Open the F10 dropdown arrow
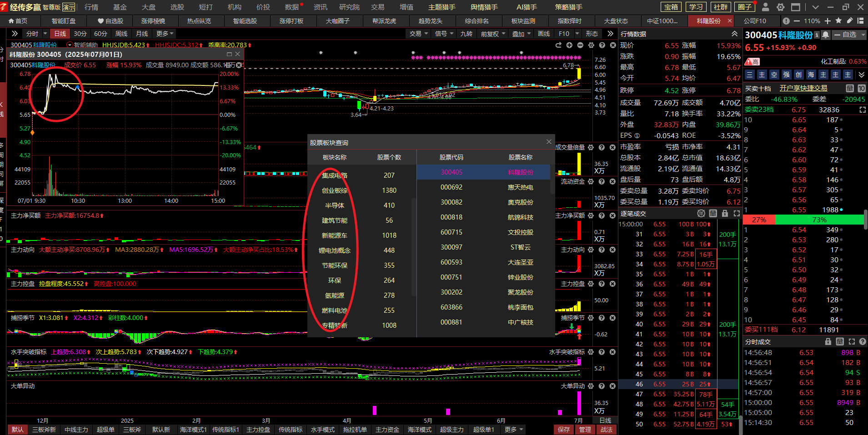 (x=577, y=34)
